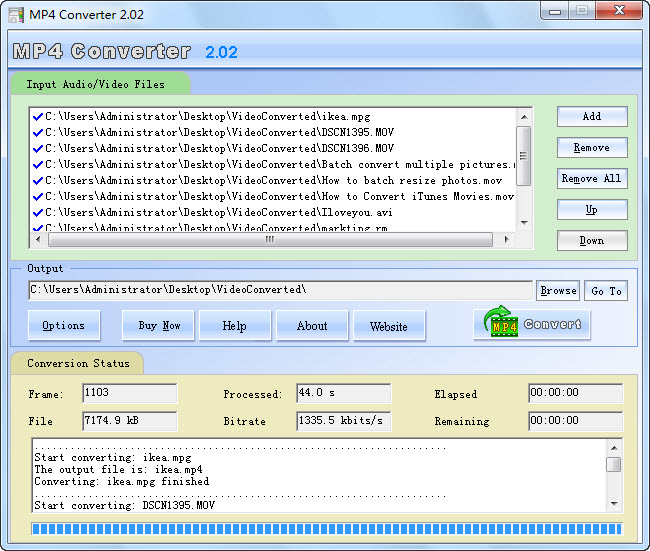The image size is (650, 551).
Task: Toggle checkmark for How to batch resize photos.mov
Action: (38, 181)
